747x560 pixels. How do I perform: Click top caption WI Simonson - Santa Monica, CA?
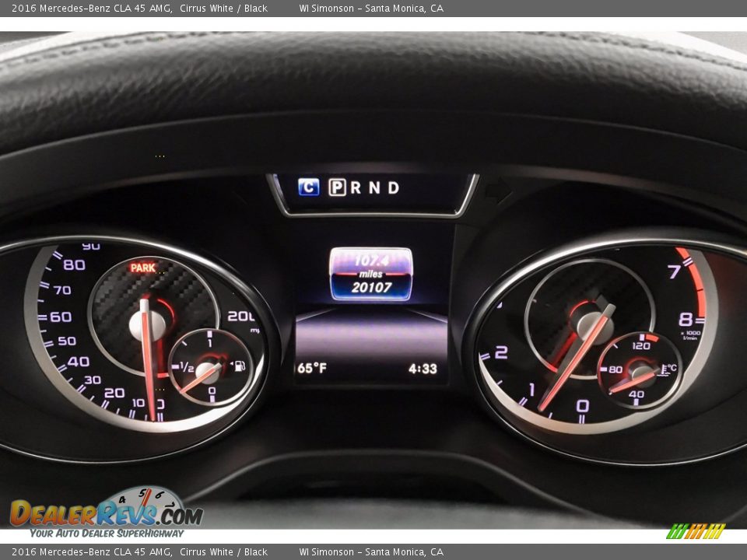point(371,8)
